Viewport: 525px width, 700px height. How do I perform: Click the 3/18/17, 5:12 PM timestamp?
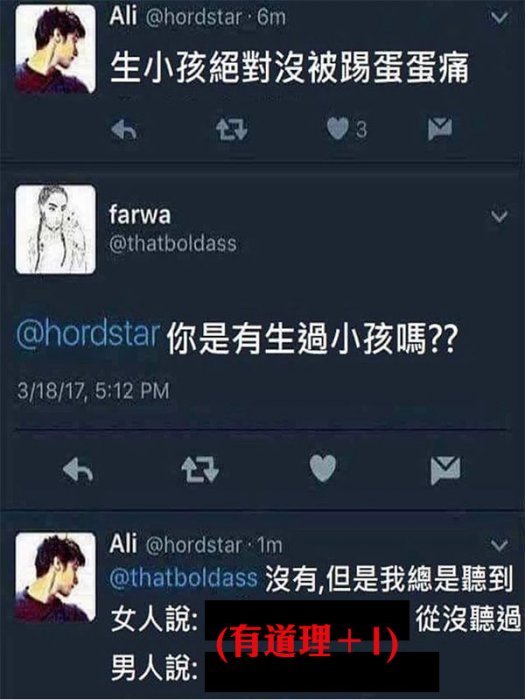pos(93,391)
